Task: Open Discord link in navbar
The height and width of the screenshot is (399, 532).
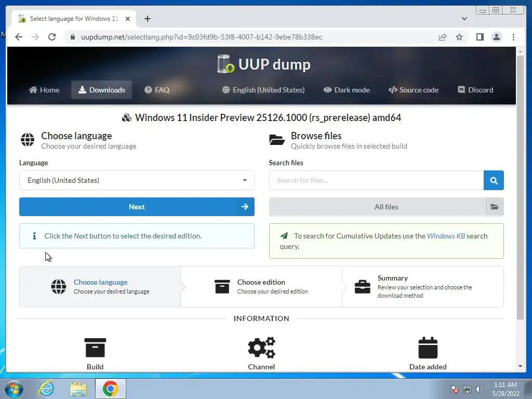Action: click(x=475, y=90)
